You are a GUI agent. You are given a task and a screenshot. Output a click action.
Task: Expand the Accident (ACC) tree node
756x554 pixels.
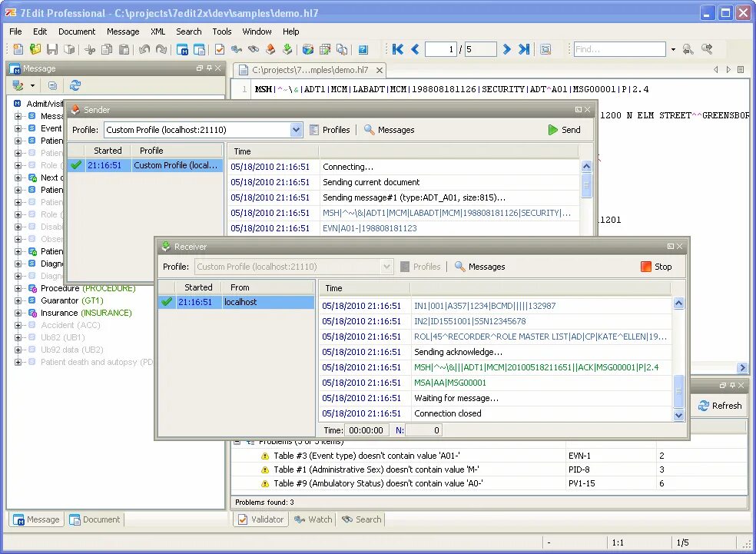click(18, 325)
